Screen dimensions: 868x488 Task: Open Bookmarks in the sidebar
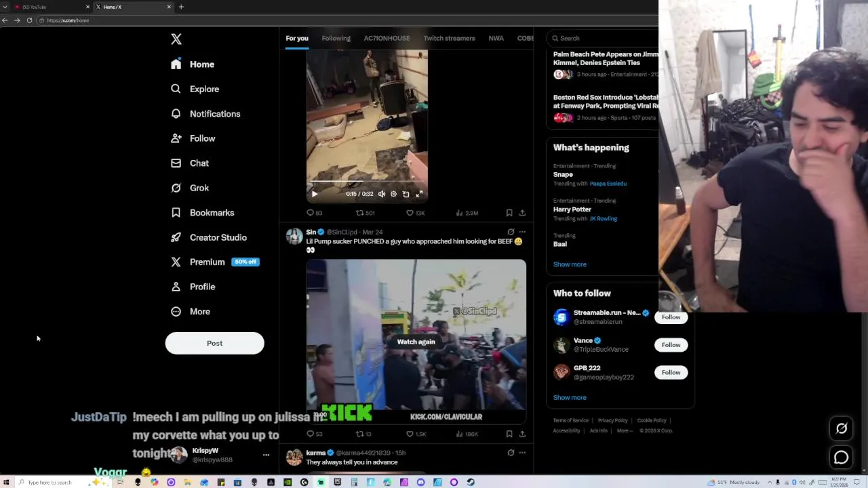point(203,213)
